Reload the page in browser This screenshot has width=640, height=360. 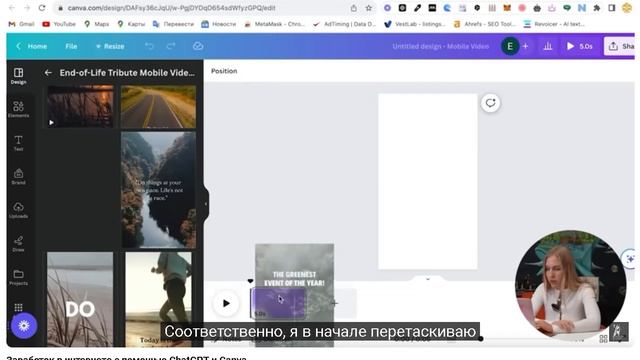(42, 8)
